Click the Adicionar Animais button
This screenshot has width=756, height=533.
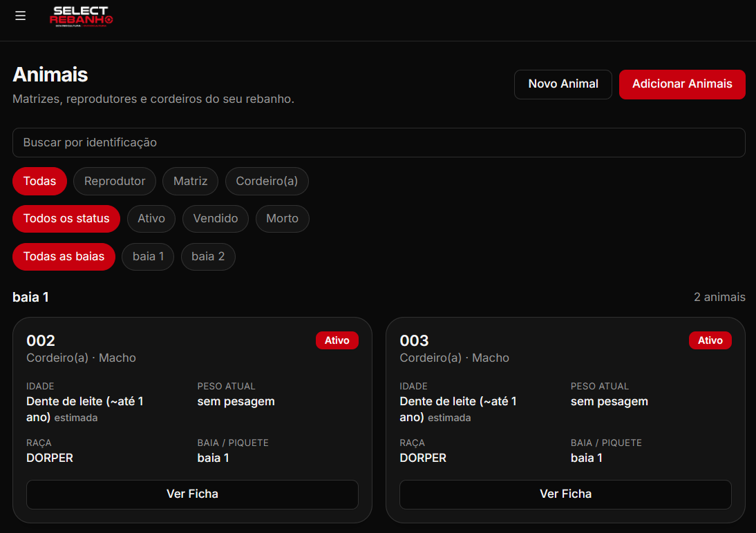[682, 84]
